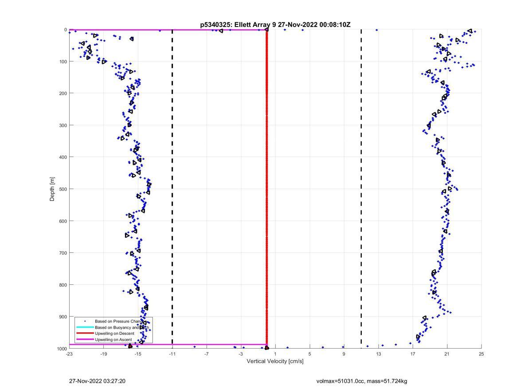The image size is (532, 392).
Task: Click velocity axis tick label '-3'
Action: [x=241, y=354]
